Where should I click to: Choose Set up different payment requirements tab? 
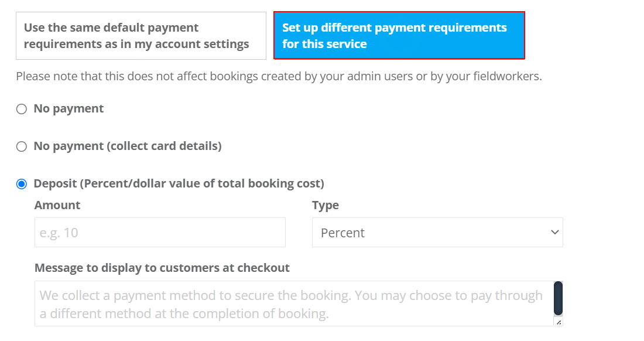click(399, 36)
